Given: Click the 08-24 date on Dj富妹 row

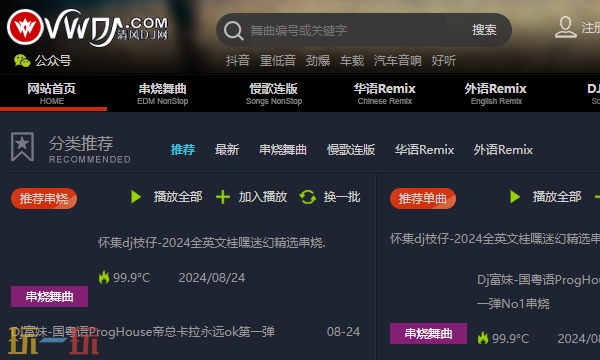Looking at the screenshot, I should click(343, 332).
